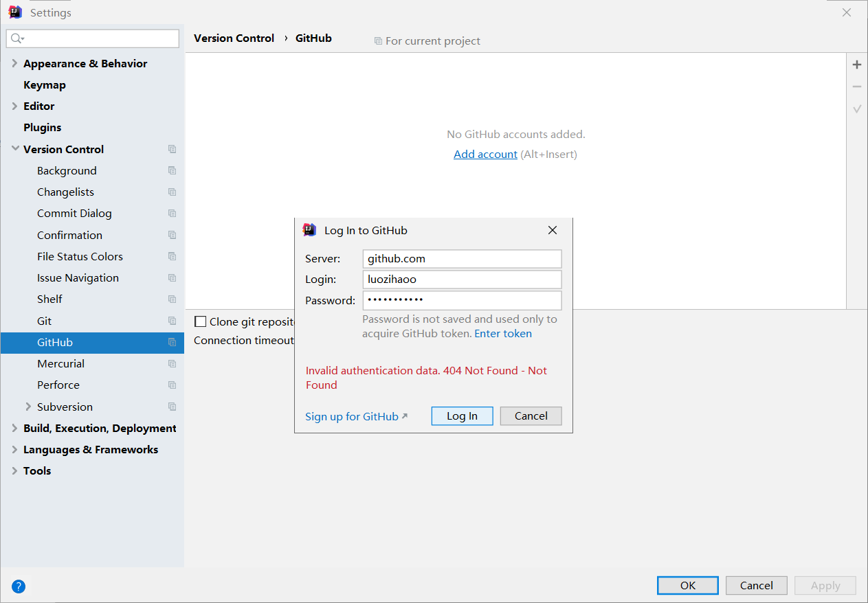Click project-level icon beside GitHub row
The height and width of the screenshot is (603, 868).
coord(172,342)
